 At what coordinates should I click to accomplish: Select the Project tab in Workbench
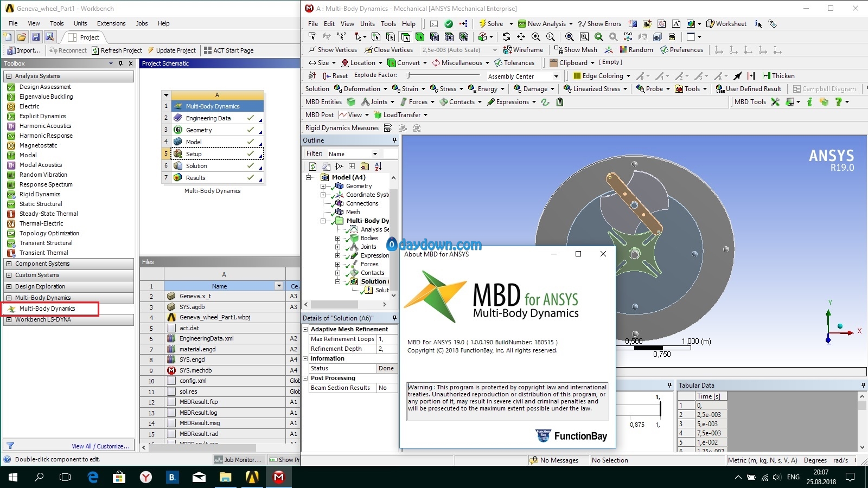(85, 37)
